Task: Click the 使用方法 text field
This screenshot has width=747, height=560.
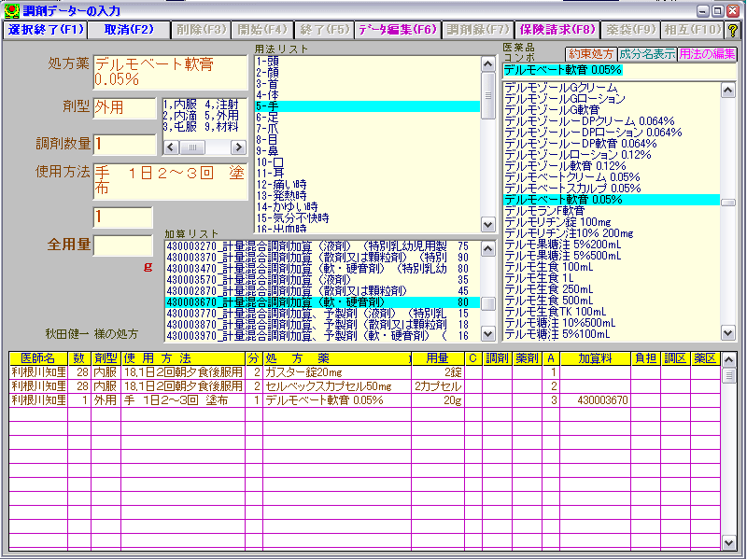Action: [171, 181]
